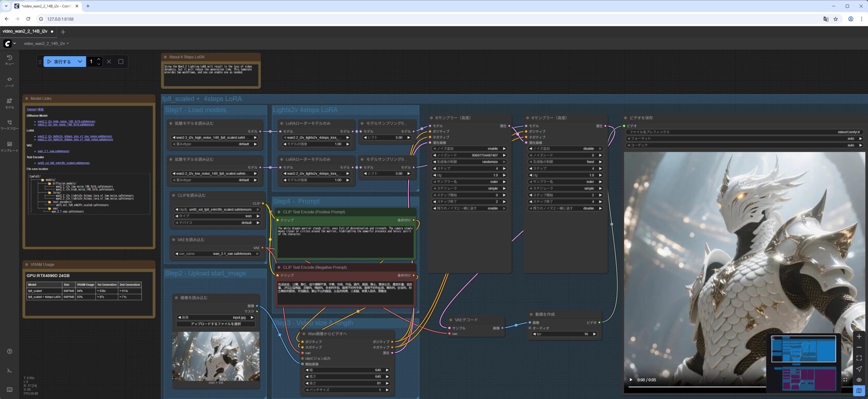The width and height of the screenshot is (868, 399).
Task: Open Chrome tab search chevron
Action: tap(6, 6)
